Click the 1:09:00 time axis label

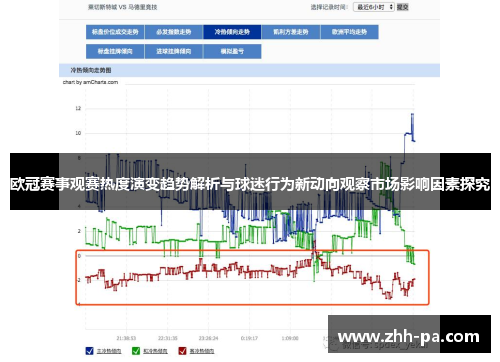pos(290,338)
